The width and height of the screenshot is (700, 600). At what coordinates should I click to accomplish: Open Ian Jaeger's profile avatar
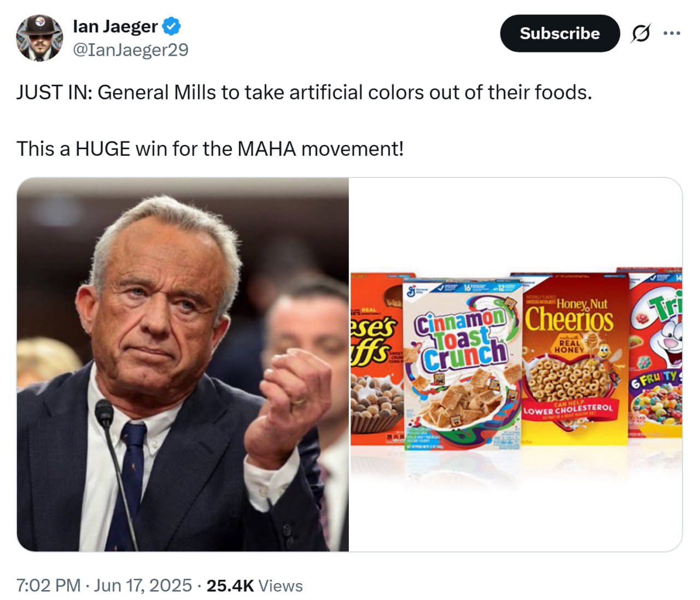pyautogui.click(x=39, y=37)
